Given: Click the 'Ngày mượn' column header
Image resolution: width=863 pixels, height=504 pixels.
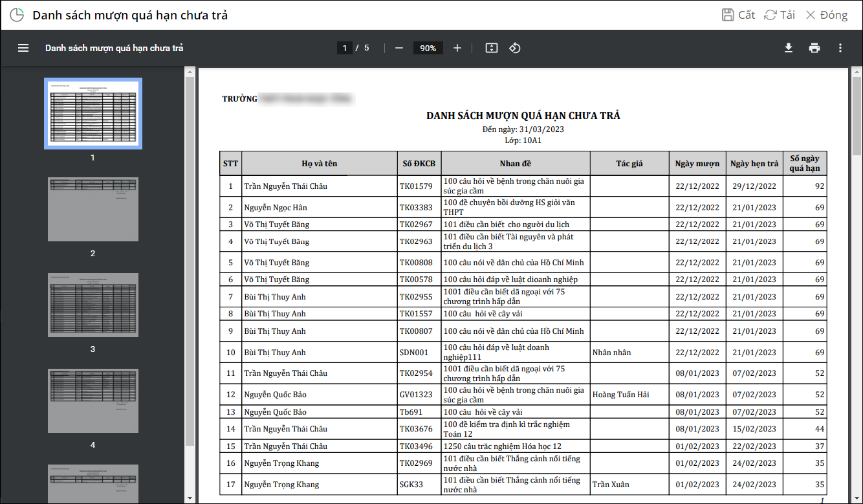Looking at the screenshot, I should tap(697, 164).
